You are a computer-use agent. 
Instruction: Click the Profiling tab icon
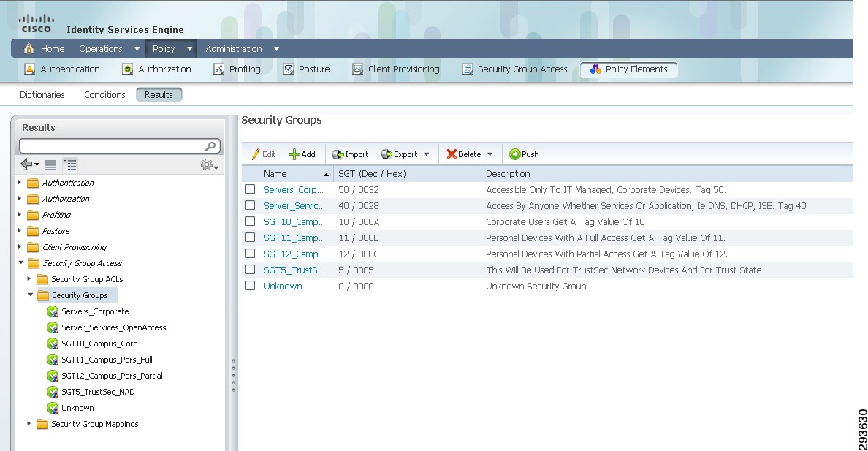click(x=219, y=69)
